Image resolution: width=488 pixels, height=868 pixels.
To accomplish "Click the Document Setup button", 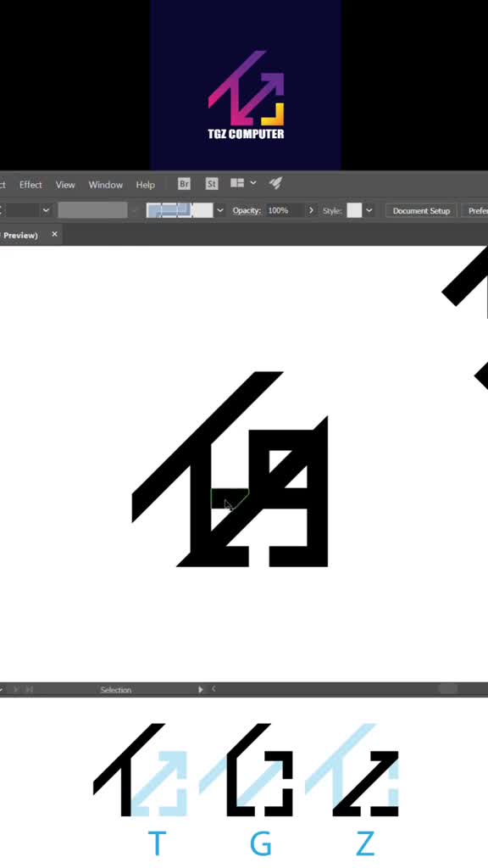I will pos(421,211).
